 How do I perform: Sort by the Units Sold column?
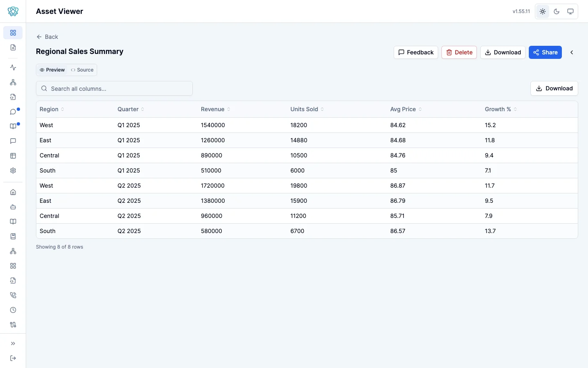pyautogui.click(x=307, y=109)
